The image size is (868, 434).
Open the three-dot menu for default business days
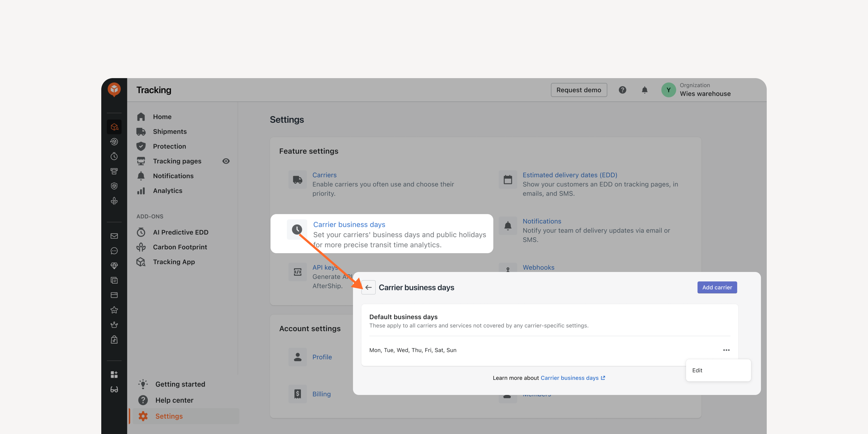726,350
